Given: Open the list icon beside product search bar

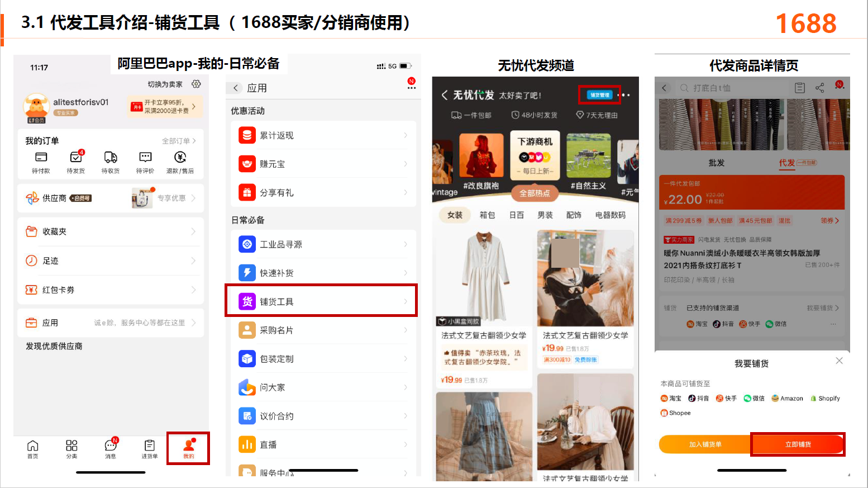Looking at the screenshot, I should coord(800,88).
